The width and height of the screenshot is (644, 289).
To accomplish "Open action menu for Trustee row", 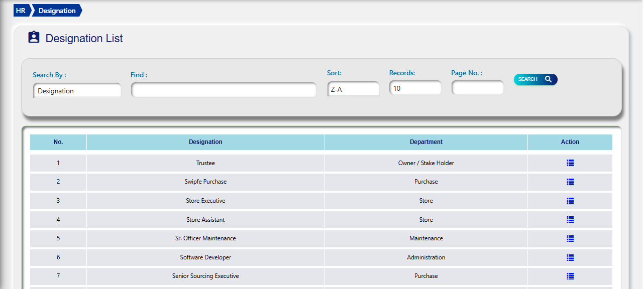I will point(570,163).
